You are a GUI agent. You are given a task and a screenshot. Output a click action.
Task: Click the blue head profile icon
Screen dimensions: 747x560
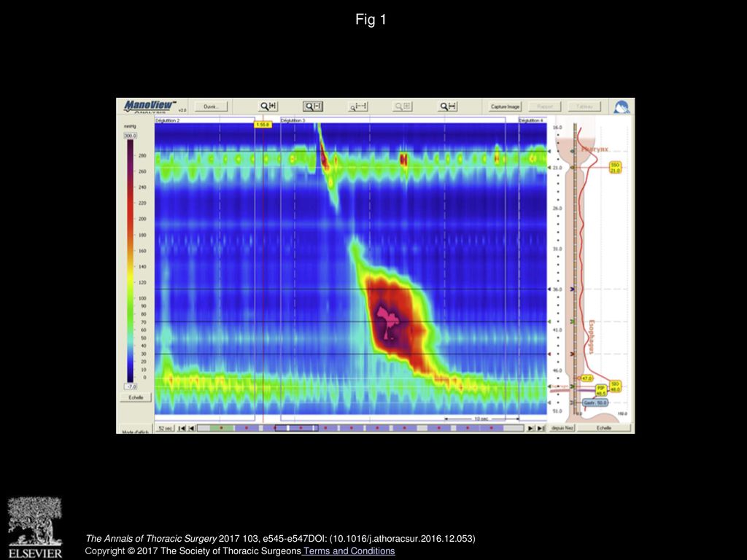pyautogui.click(x=622, y=106)
